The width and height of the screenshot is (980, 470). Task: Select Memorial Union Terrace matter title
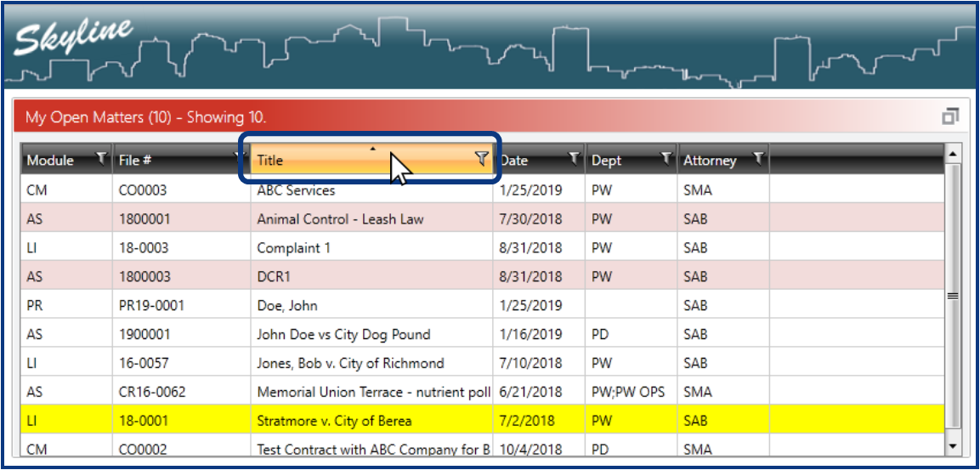tap(374, 392)
